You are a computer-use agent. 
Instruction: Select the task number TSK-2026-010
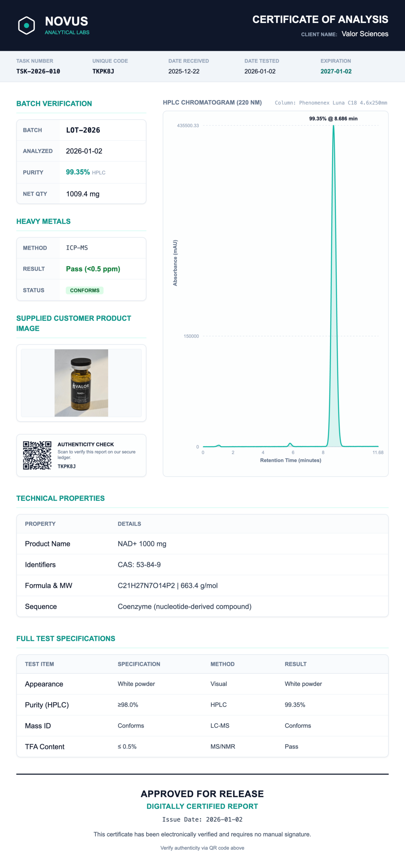[38, 71]
